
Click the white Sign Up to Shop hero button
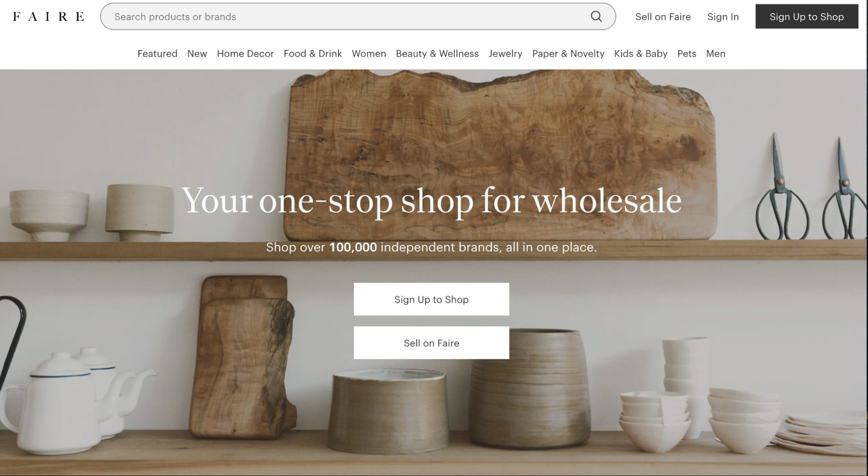click(431, 299)
